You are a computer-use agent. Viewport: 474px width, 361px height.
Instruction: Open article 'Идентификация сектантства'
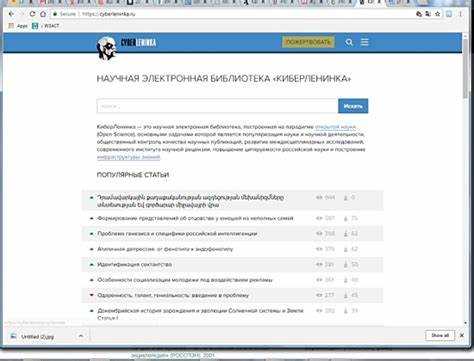tap(135, 264)
